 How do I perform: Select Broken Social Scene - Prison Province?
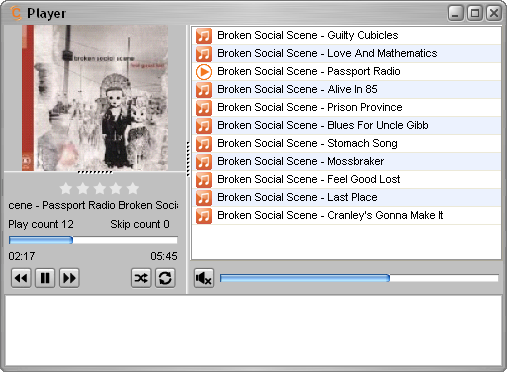tap(347, 108)
